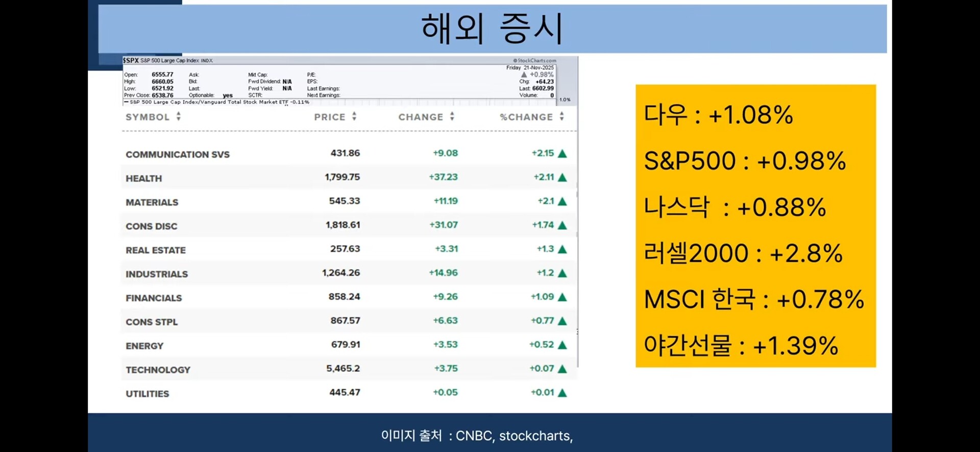Select the FINANCIALS sector name
Viewport: 980px width, 452px height.
tap(154, 298)
